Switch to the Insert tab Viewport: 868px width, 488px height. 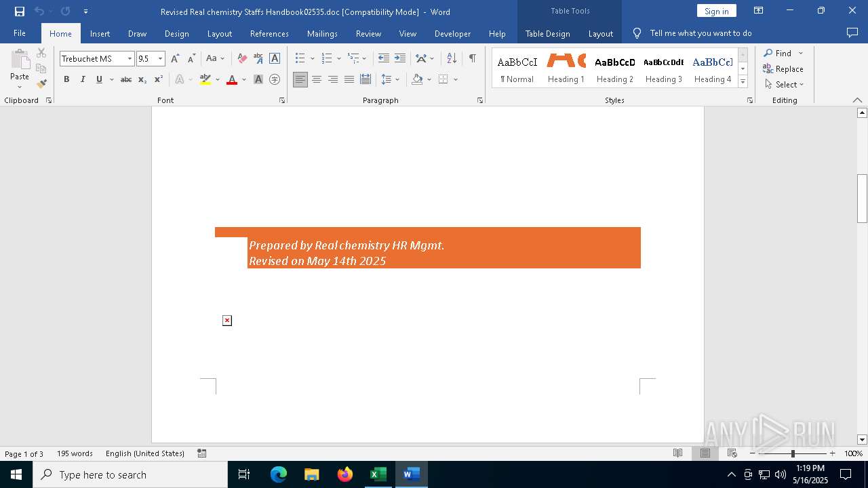coord(100,33)
